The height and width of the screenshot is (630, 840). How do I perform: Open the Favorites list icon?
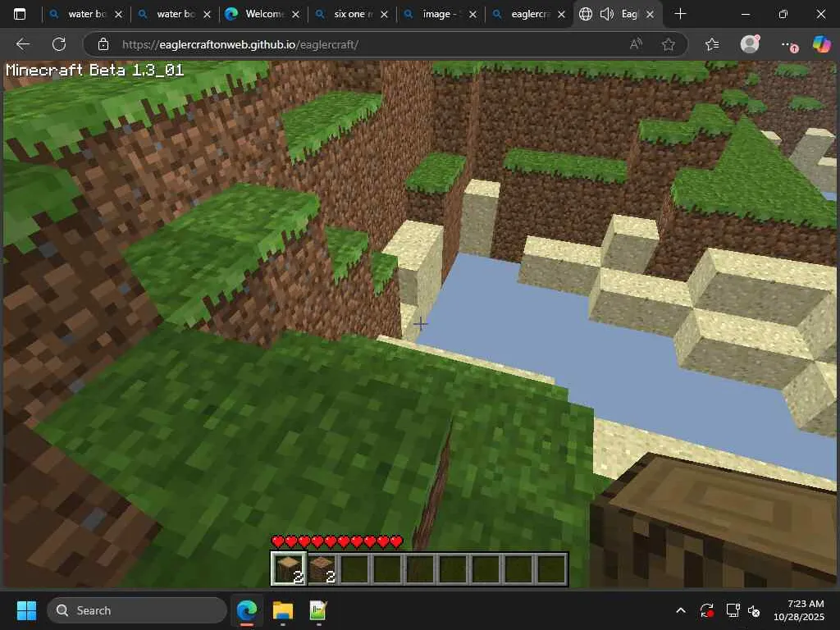712,44
